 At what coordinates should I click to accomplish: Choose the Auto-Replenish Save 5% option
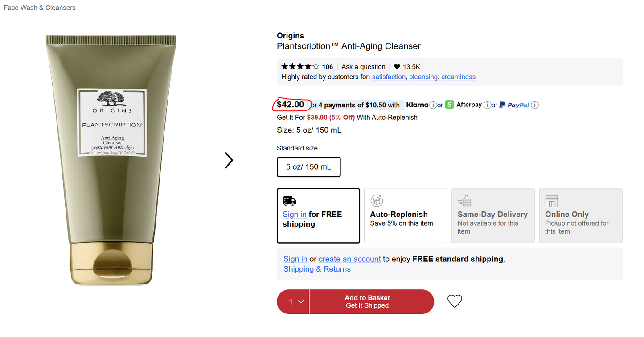tap(405, 215)
